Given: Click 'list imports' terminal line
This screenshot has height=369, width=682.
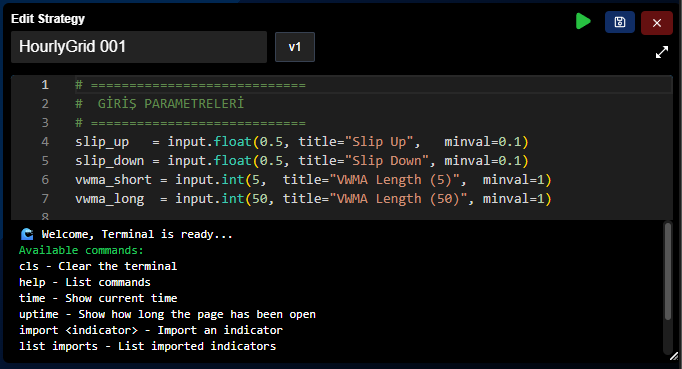Looking at the screenshot, I should pyautogui.click(x=147, y=346).
